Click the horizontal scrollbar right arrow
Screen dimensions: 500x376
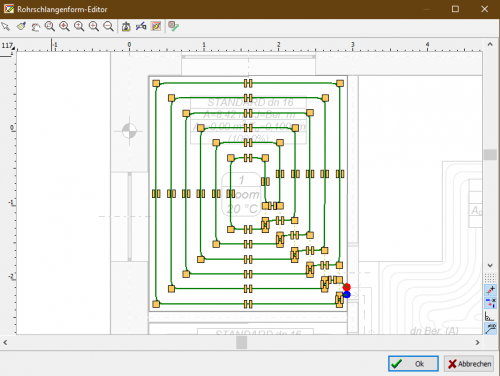(x=477, y=342)
